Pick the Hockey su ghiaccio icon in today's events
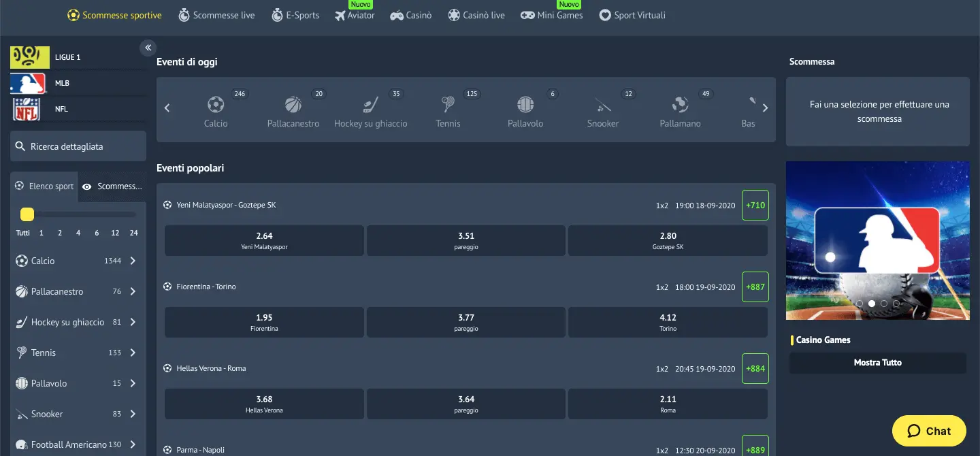 (x=370, y=104)
